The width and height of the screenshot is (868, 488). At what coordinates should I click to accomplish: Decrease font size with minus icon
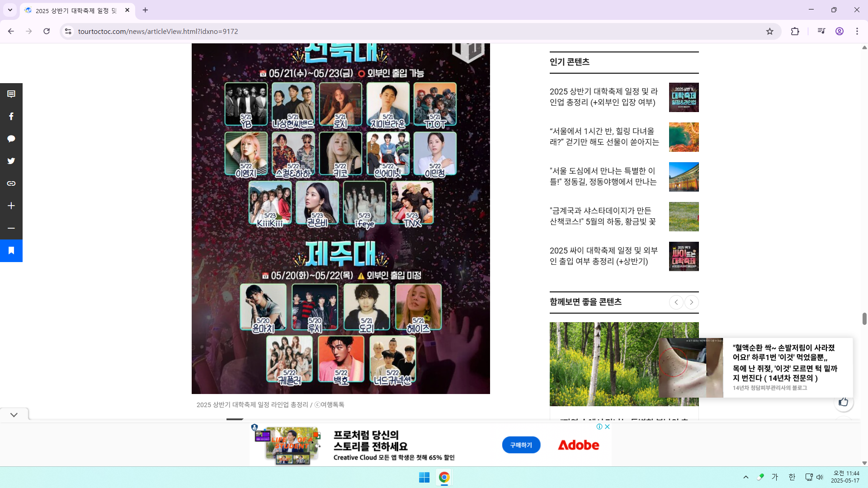point(11,228)
